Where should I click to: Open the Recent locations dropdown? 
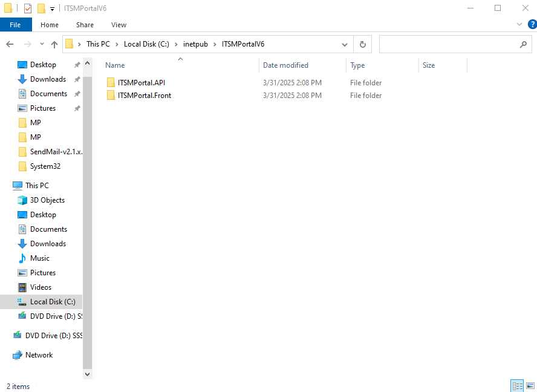point(42,44)
